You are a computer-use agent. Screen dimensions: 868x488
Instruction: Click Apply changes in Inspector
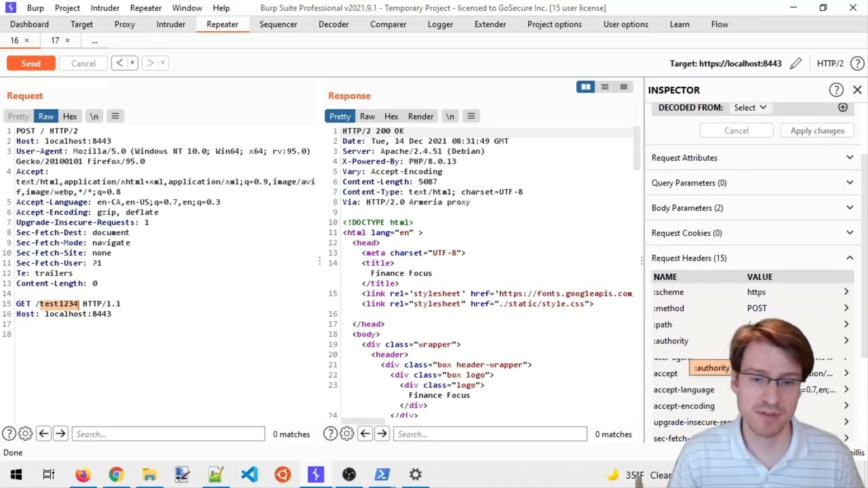(x=817, y=131)
